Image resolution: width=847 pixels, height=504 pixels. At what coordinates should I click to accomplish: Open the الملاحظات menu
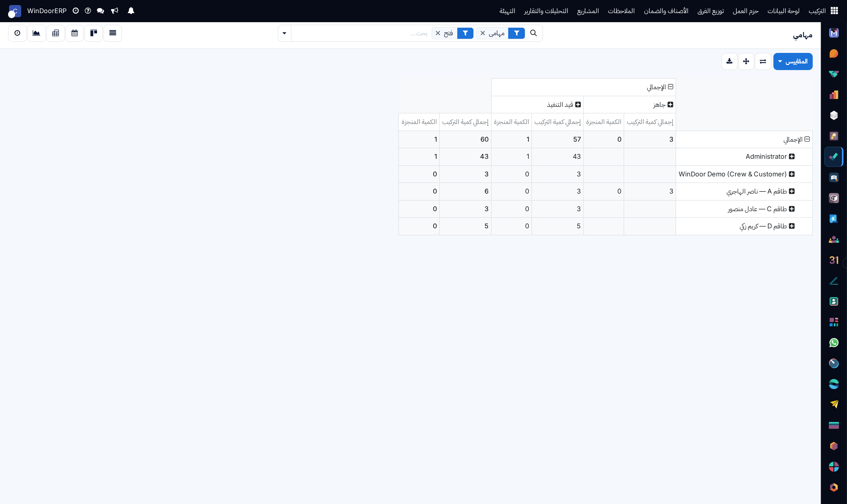[x=621, y=11]
